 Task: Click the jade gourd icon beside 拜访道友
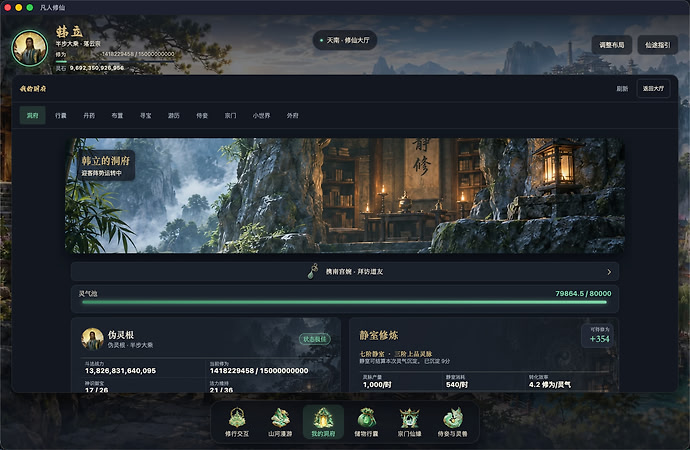pyautogui.click(x=313, y=271)
